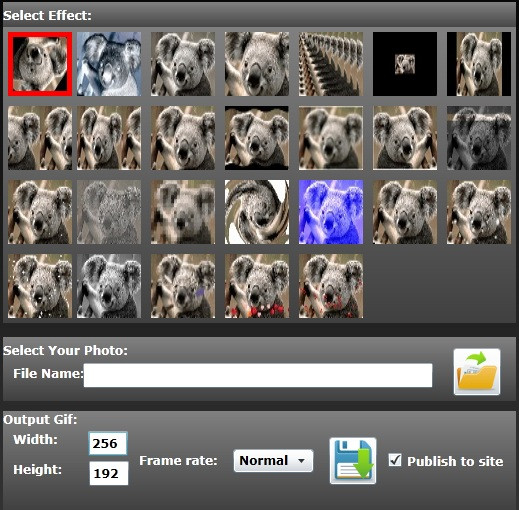Click the save GIF floppy disk icon
The width and height of the screenshot is (519, 510).
353,461
